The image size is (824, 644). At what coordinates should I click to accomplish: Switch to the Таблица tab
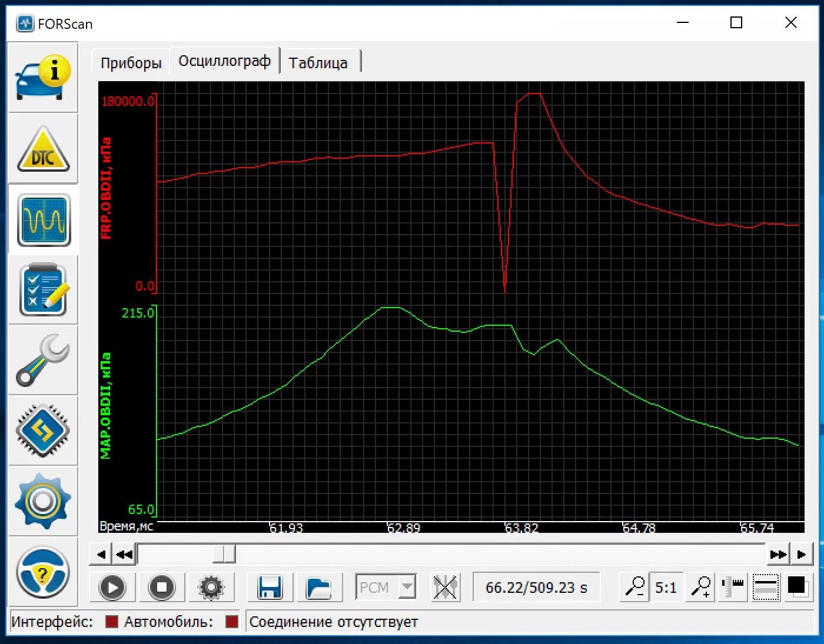pyautogui.click(x=318, y=62)
